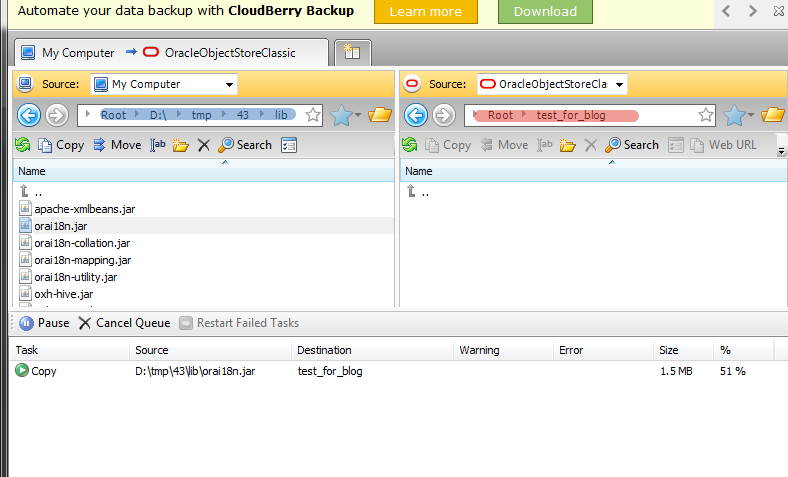
Task: Click the properties icon in left toolbar
Action: click(x=289, y=145)
